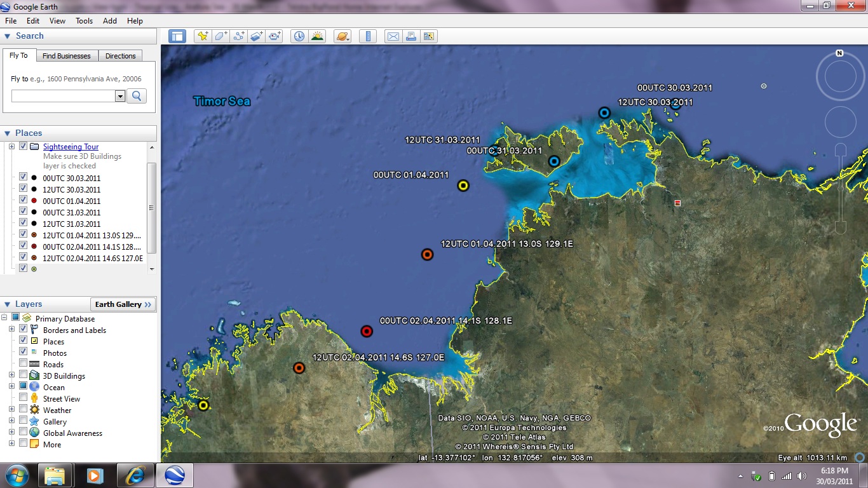
Task: Expand the Ocean layer node
Action: coord(11,387)
